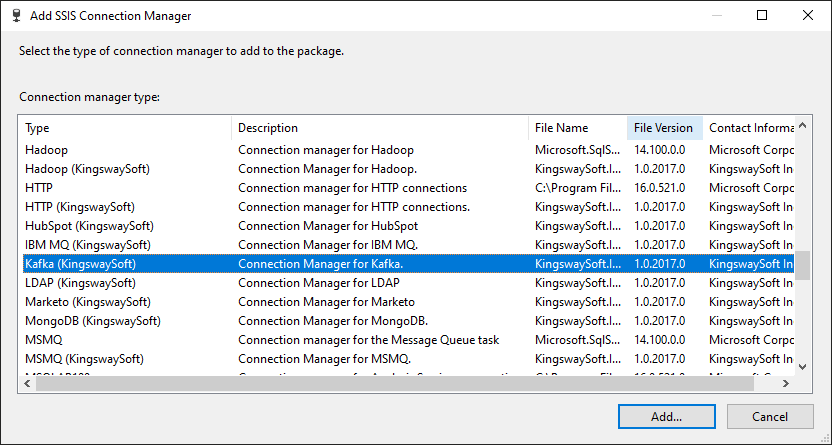The height and width of the screenshot is (445, 832).
Task: Select Kafka (KingswaySoft) highlighted row
Action: [x=408, y=264]
